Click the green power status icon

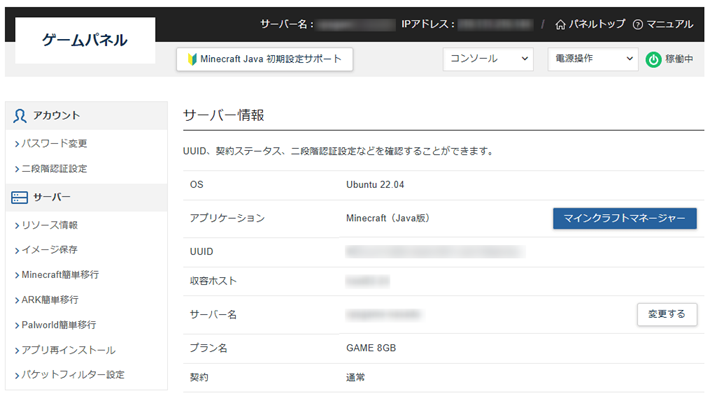click(653, 59)
